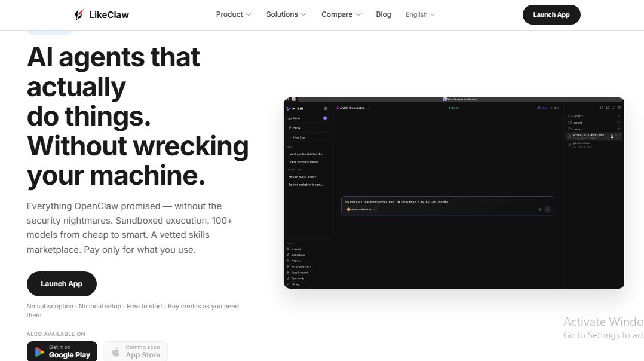Click the WIZE logo in the preview

(295, 108)
